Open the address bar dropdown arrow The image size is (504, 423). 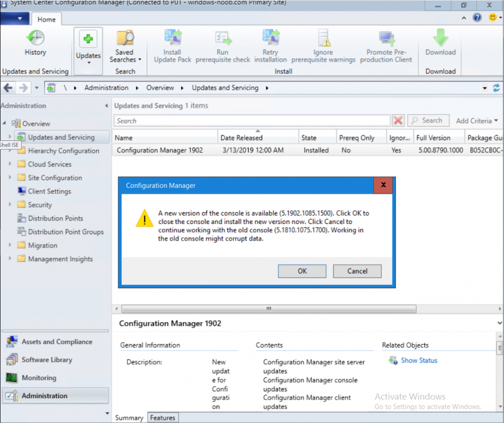(x=485, y=88)
